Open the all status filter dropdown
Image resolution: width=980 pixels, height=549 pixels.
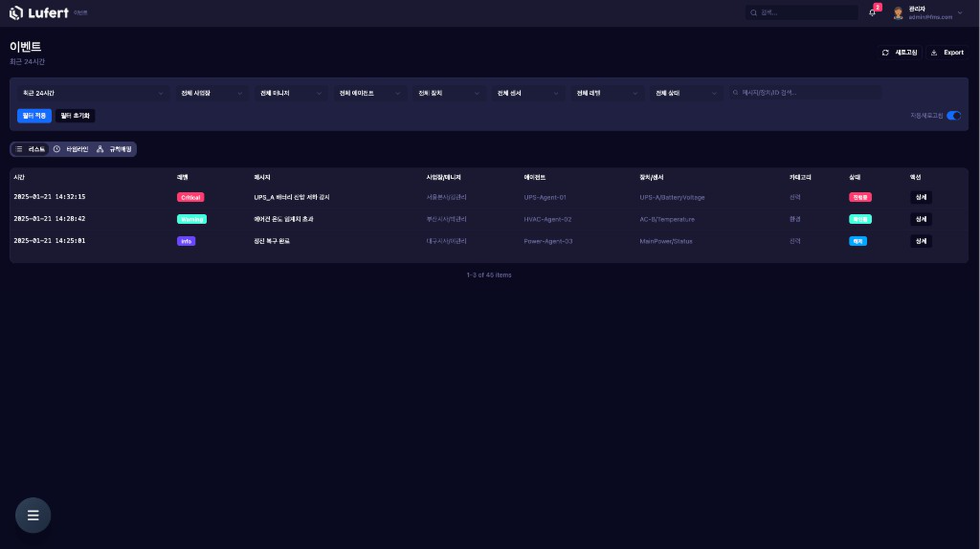click(x=686, y=93)
